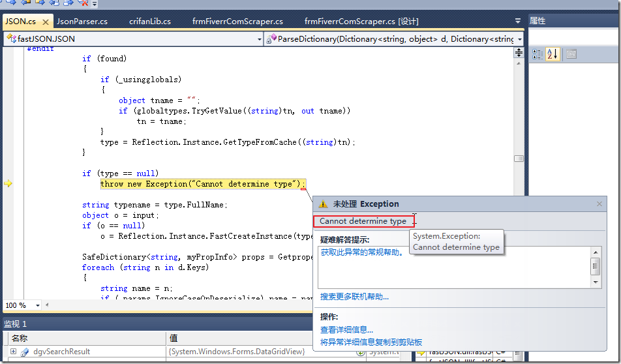Click the throw new Exception highlighted line
This screenshot has width=621, height=364.
click(x=203, y=184)
